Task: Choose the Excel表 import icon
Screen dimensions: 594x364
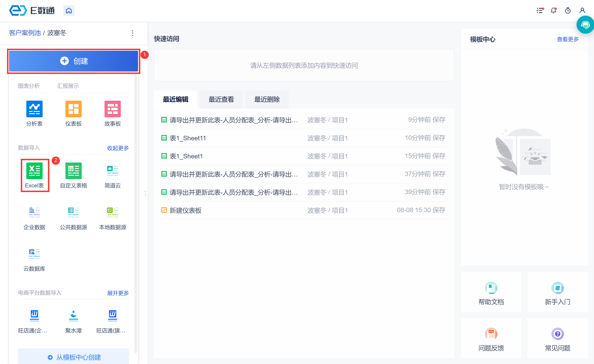Action: coord(34,171)
